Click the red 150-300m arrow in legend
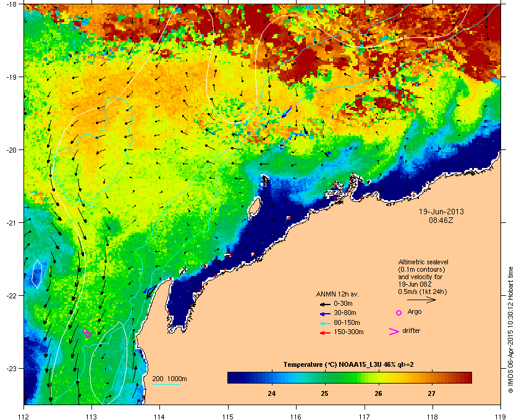519x420 pixels. (x=325, y=333)
